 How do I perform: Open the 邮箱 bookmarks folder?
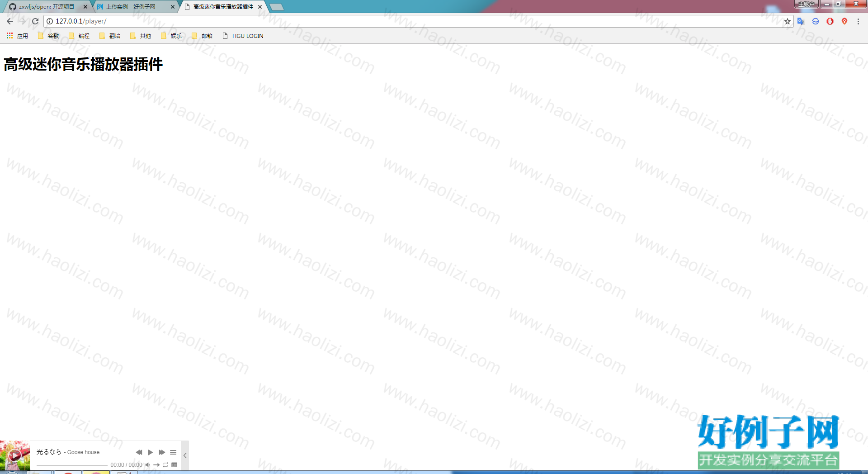point(202,36)
